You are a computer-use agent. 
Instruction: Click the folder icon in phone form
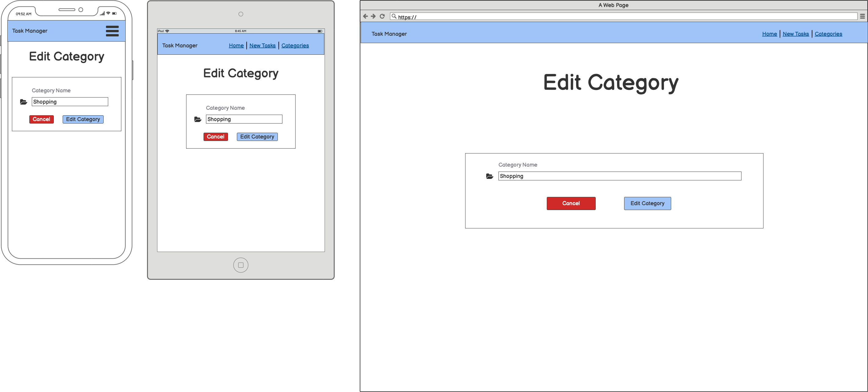pos(24,102)
